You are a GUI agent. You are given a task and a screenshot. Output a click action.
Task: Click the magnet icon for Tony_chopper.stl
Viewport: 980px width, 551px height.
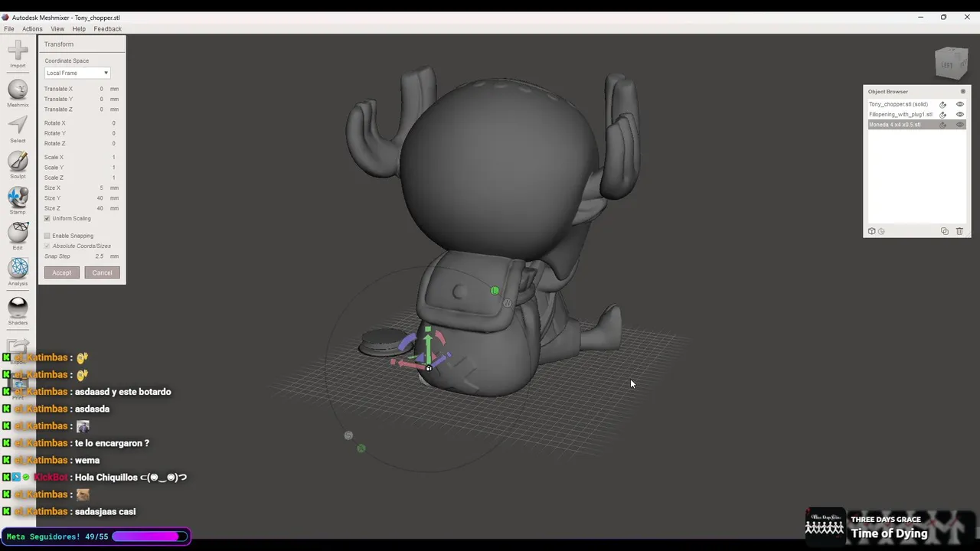(943, 105)
